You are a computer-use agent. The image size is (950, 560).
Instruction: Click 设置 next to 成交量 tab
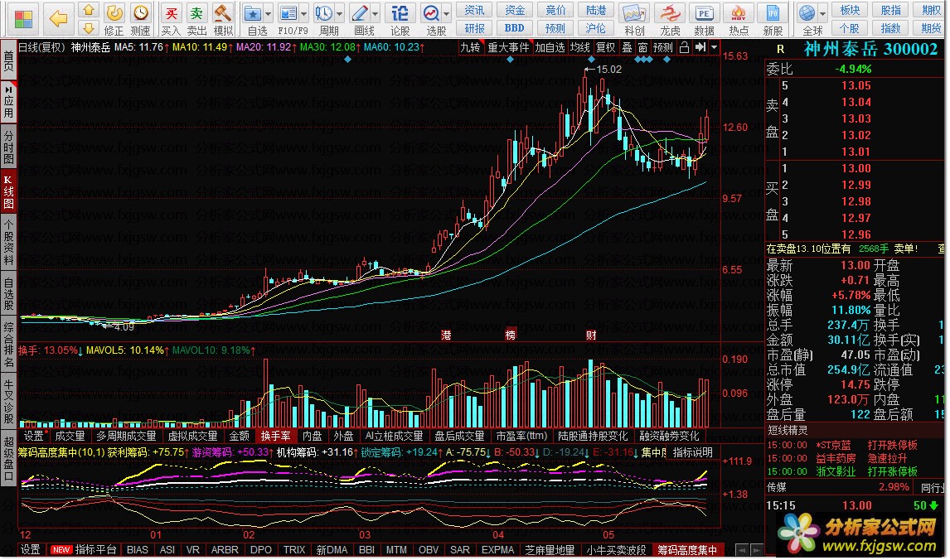click(x=33, y=436)
